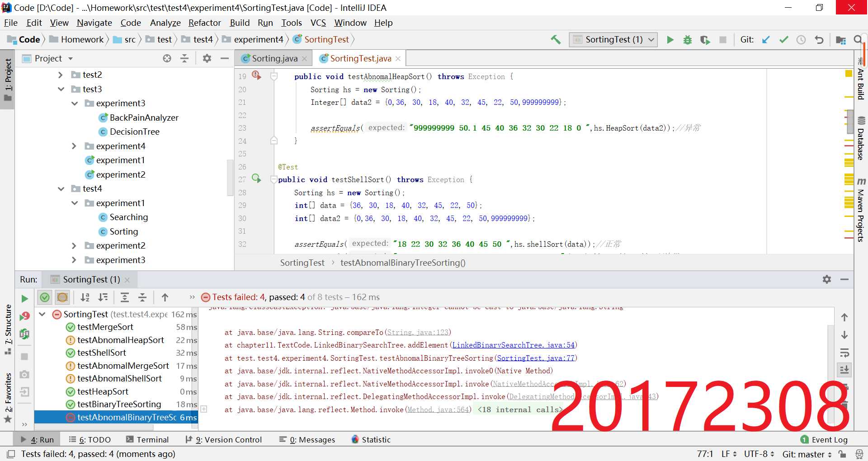This screenshot has height=461, width=868.
Task: Click the Build project hammer icon
Action: (x=556, y=40)
